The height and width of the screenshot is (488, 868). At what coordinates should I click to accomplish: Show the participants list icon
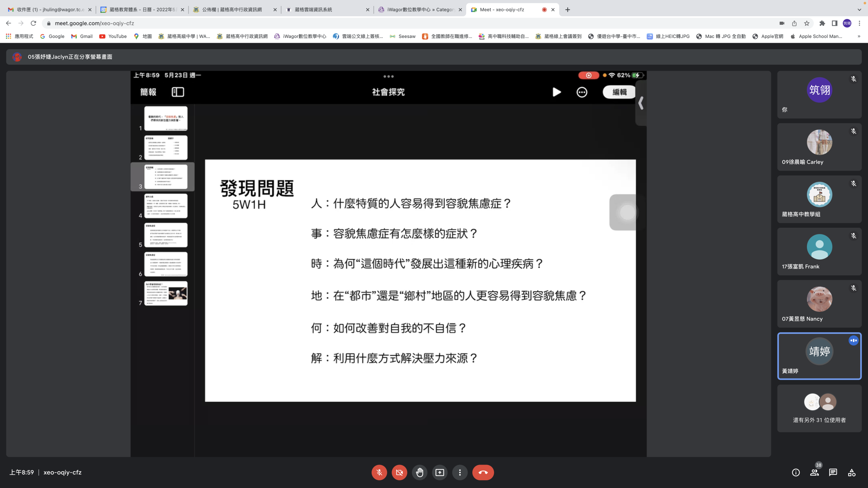pos(814,472)
